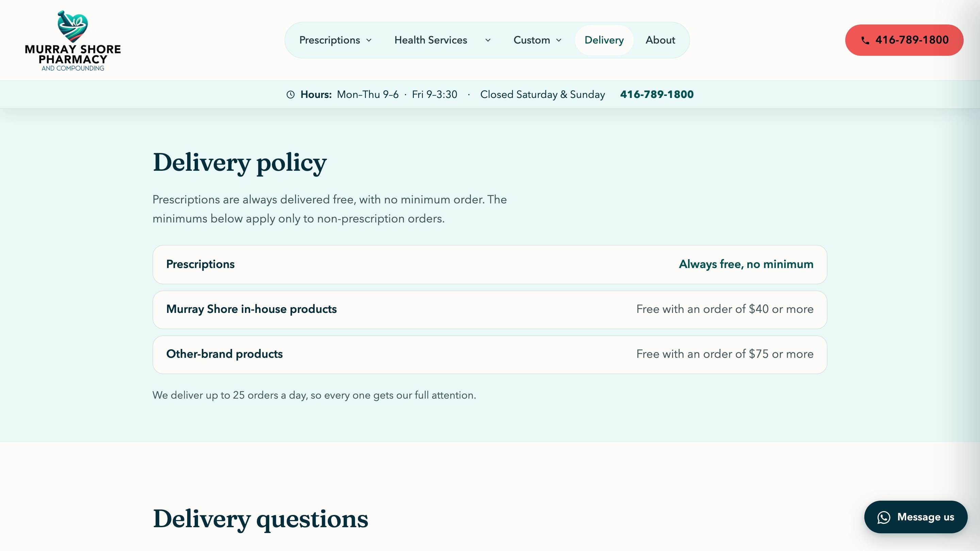Screen dimensions: 980x551
Task: Click the WhatsApp icon in Message us
Action: pyautogui.click(x=884, y=517)
